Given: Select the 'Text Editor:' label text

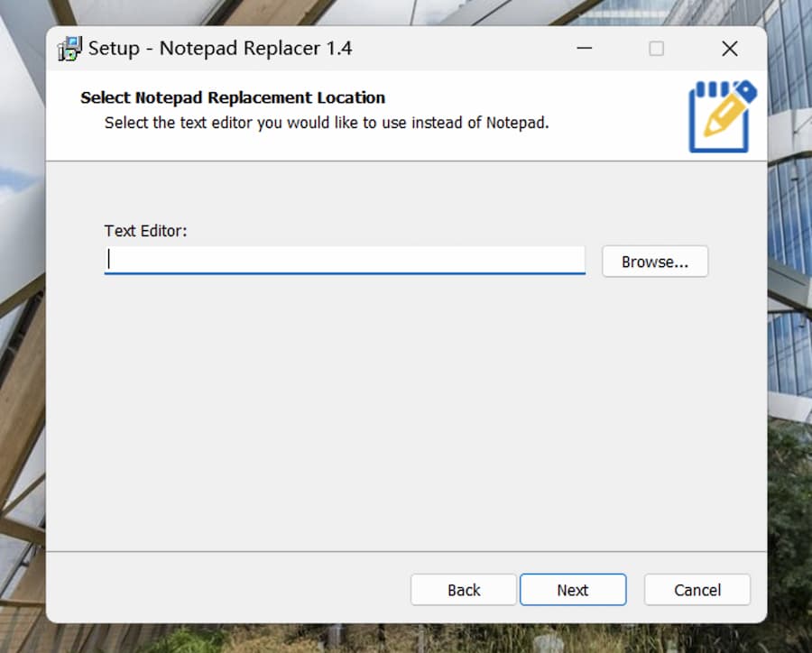Looking at the screenshot, I should (145, 231).
